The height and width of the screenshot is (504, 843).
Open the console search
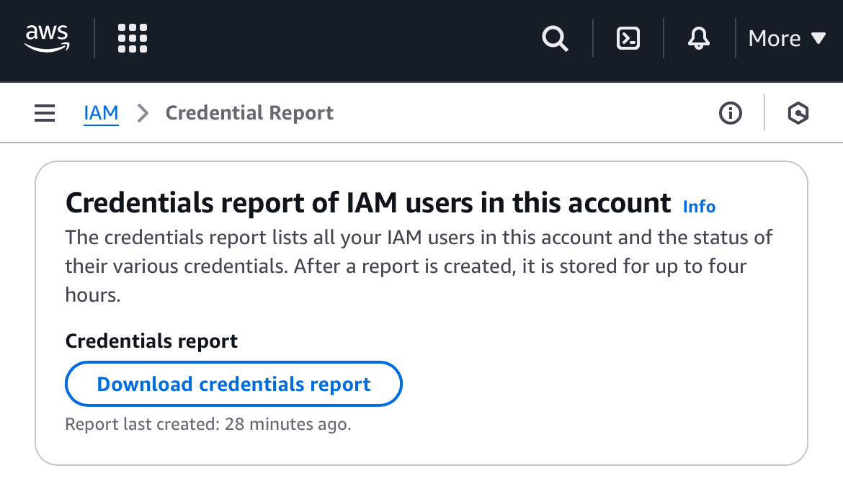click(555, 38)
